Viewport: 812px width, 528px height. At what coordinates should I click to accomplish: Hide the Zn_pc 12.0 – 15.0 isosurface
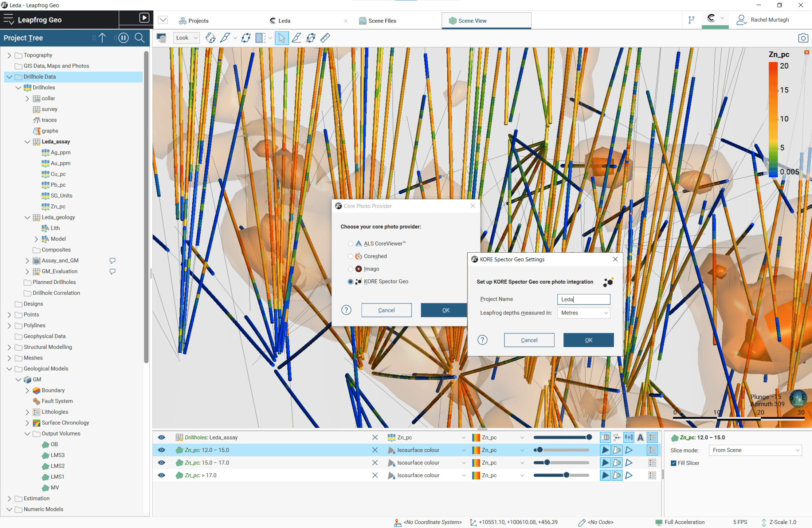click(161, 450)
